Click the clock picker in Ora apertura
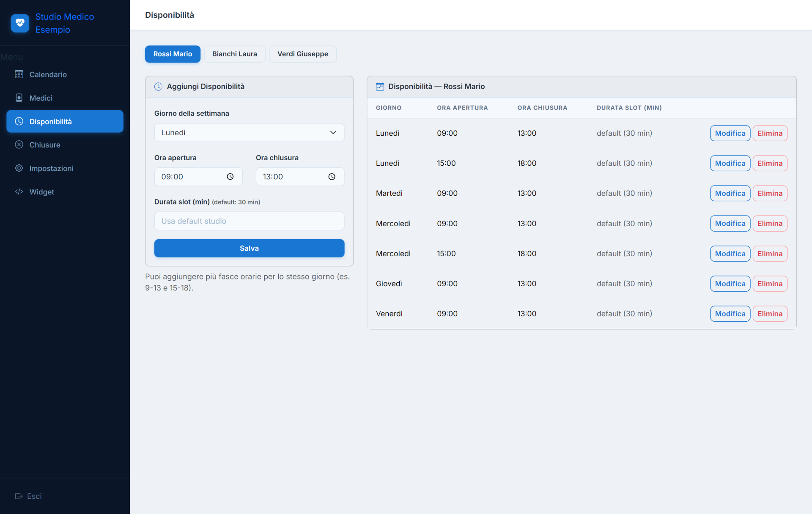 tap(230, 177)
